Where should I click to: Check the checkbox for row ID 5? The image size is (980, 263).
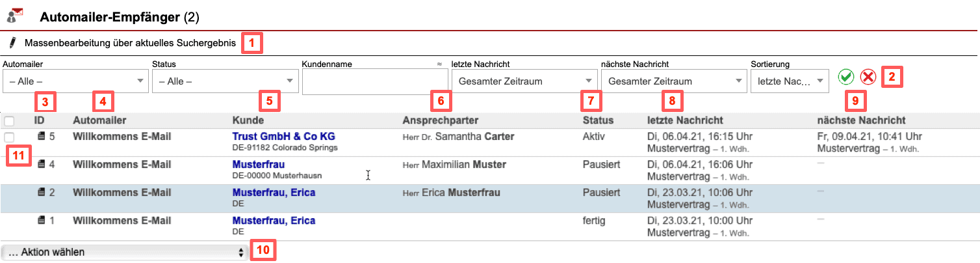coord(9,137)
